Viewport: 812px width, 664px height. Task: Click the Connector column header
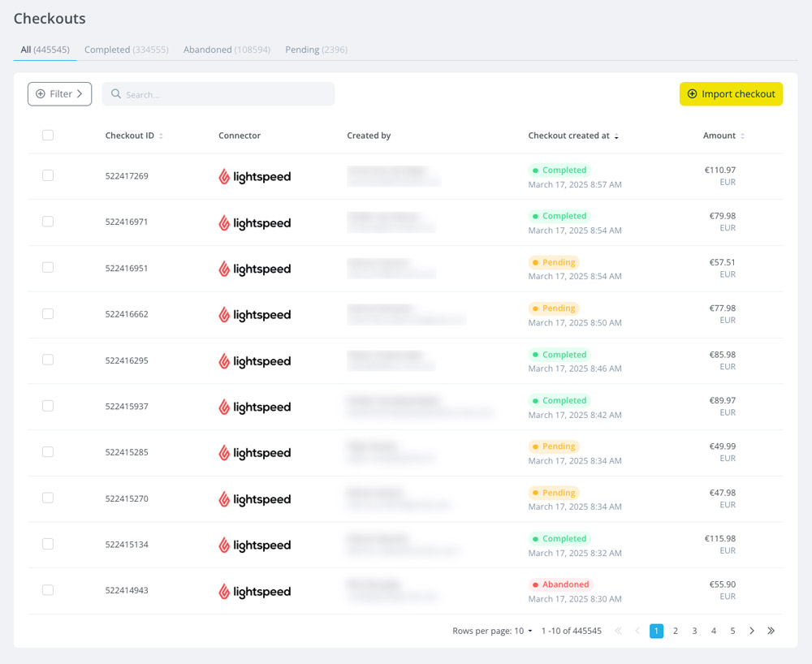point(240,136)
